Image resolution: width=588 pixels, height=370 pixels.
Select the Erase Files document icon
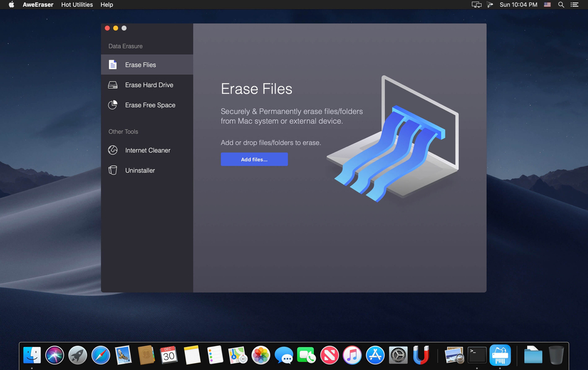[x=113, y=64]
